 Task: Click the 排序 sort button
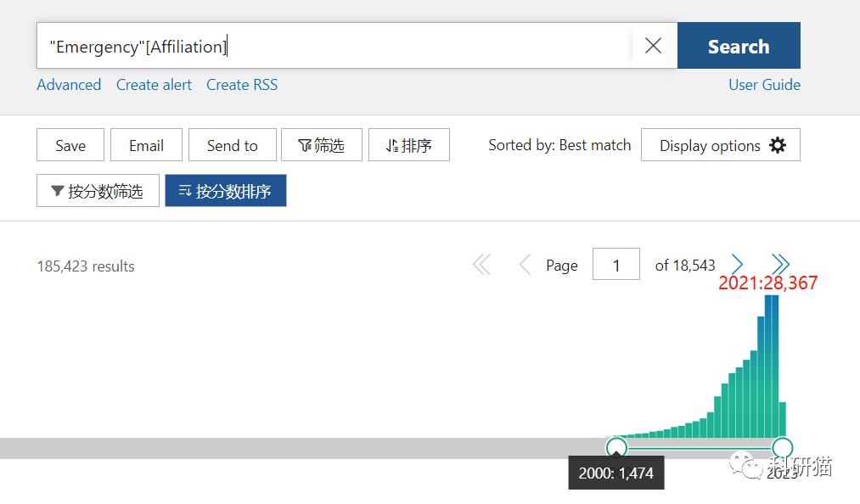tap(409, 145)
